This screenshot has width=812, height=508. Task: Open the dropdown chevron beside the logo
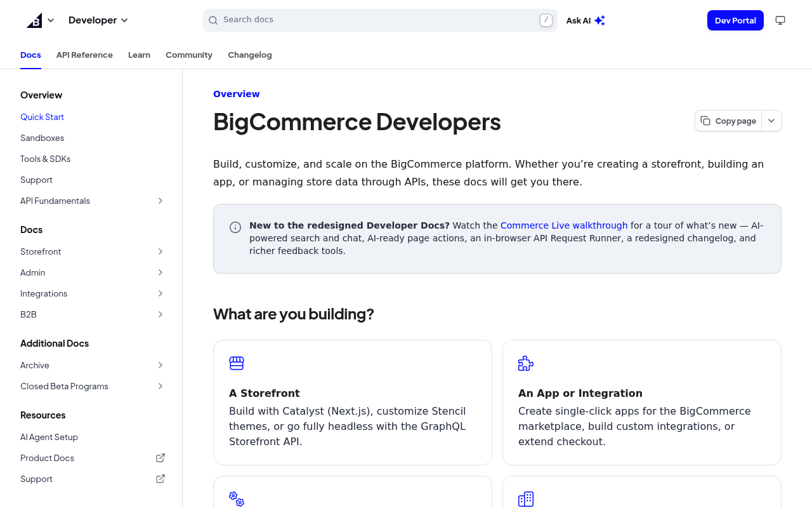point(51,20)
